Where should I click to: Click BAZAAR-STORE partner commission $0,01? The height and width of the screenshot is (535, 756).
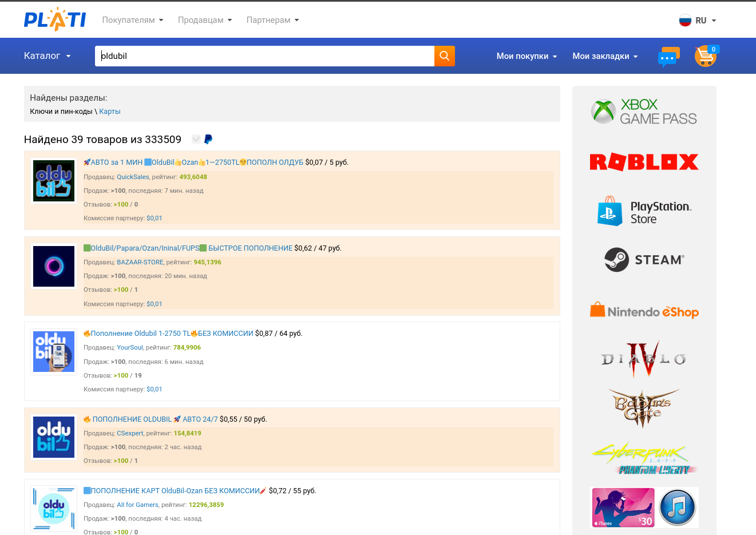point(155,304)
